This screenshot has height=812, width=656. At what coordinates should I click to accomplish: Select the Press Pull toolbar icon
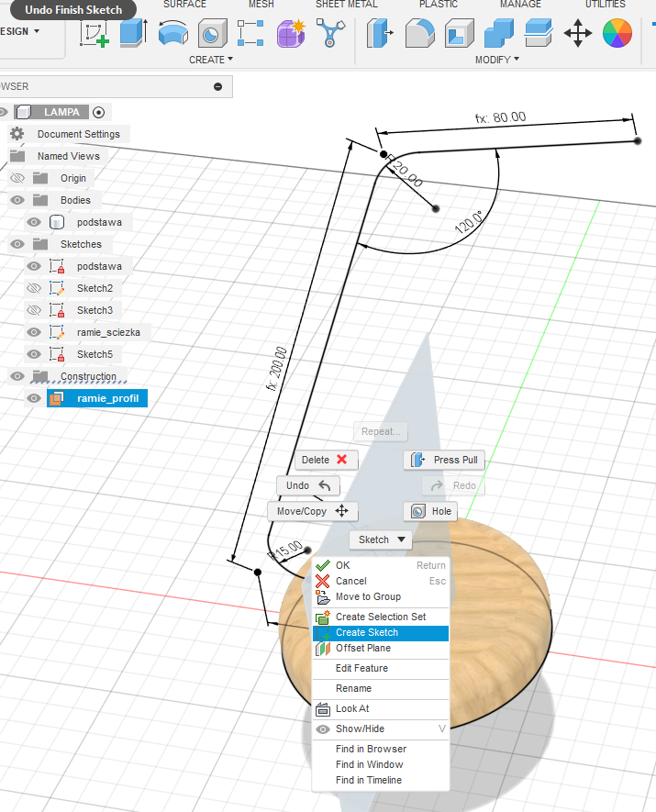tap(379, 33)
